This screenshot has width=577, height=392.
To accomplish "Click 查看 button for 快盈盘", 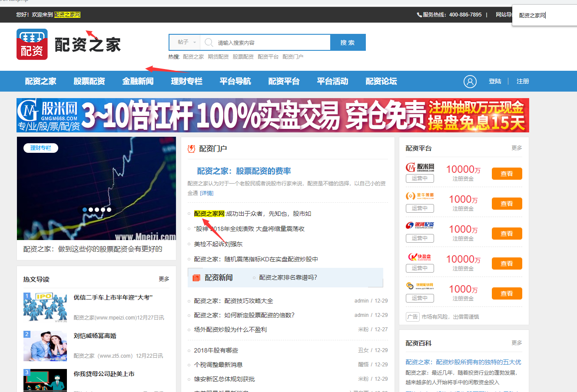I will (507, 264).
